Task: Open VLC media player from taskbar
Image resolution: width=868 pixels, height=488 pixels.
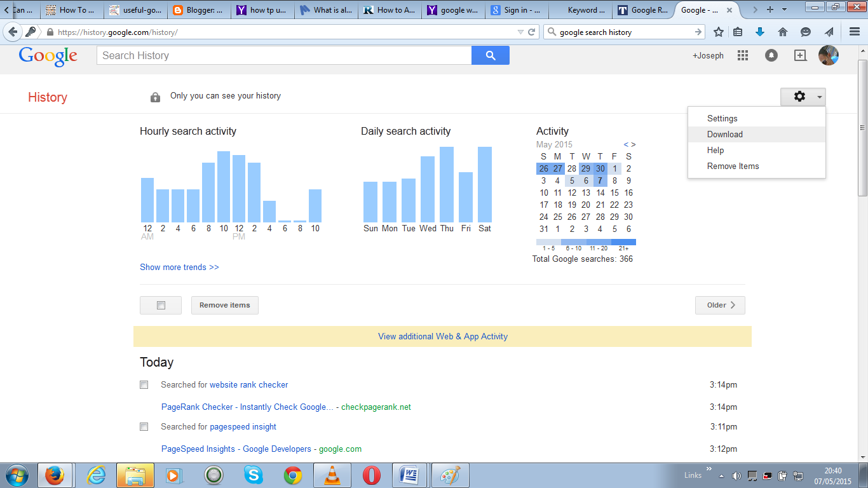Action: 332,475
